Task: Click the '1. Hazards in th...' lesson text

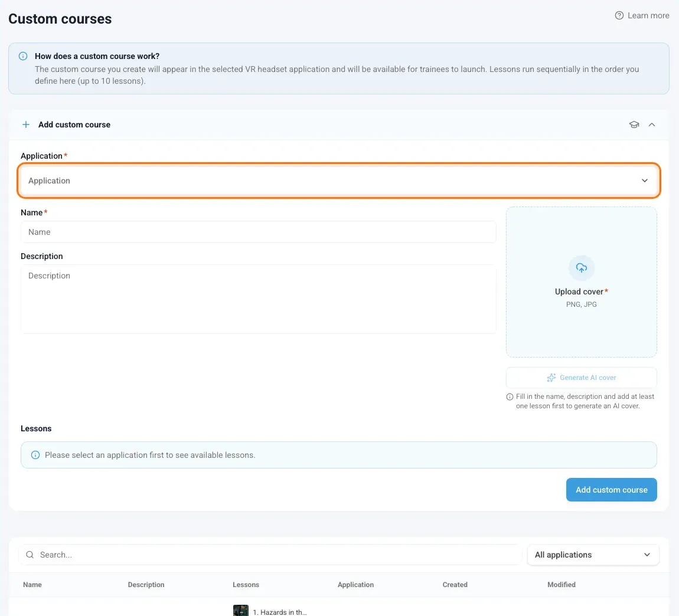Action: (280, 612)
